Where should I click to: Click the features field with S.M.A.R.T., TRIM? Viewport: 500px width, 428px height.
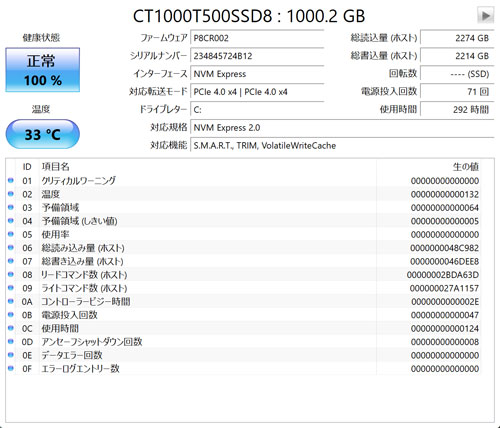[x=342, y=146]
